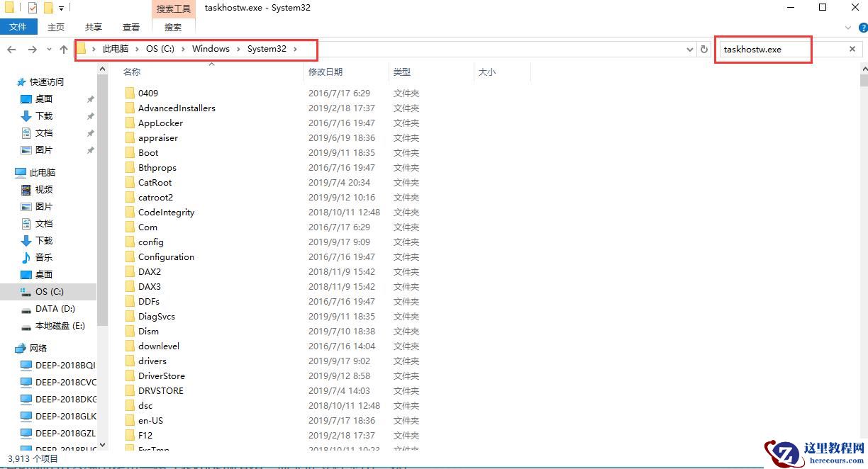Open the ribbon display options chevron
This screenshot has width=868, height=469.
pyautogui.click(x=848, y=27)
